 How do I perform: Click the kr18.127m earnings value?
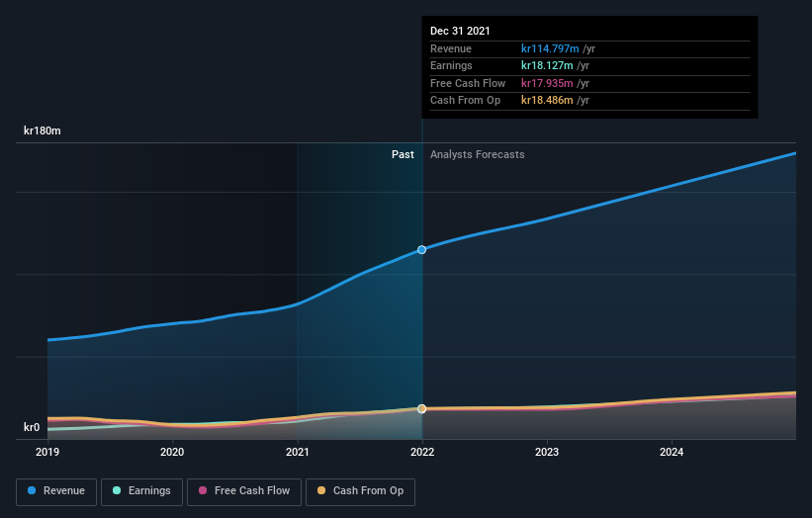pyautogui.click(x=547, y=65)
